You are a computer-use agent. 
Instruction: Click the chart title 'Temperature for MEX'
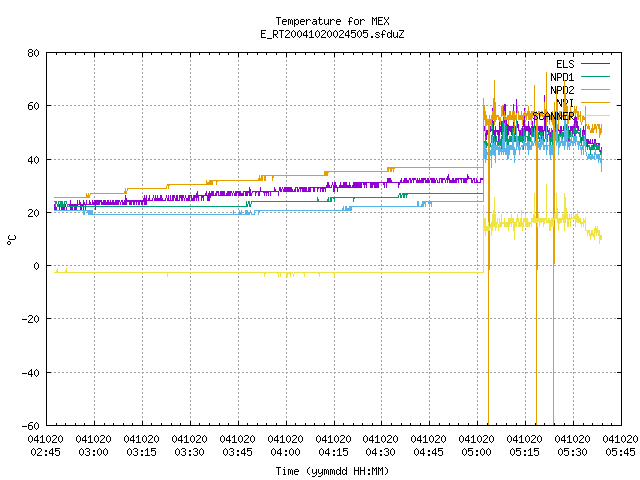coord(332,21)
